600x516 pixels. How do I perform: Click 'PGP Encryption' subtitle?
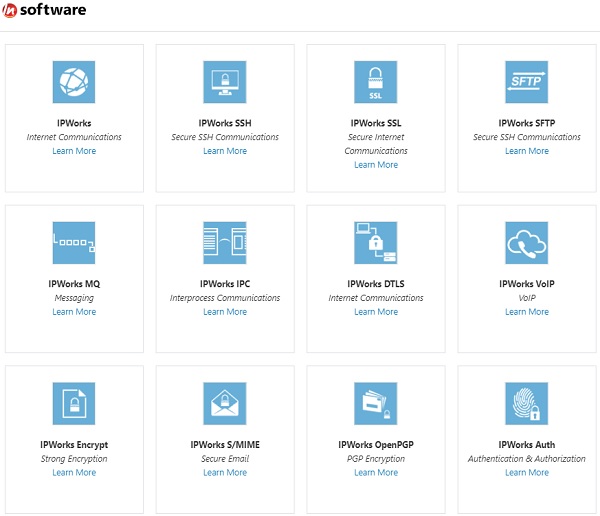tap(376, 459)
